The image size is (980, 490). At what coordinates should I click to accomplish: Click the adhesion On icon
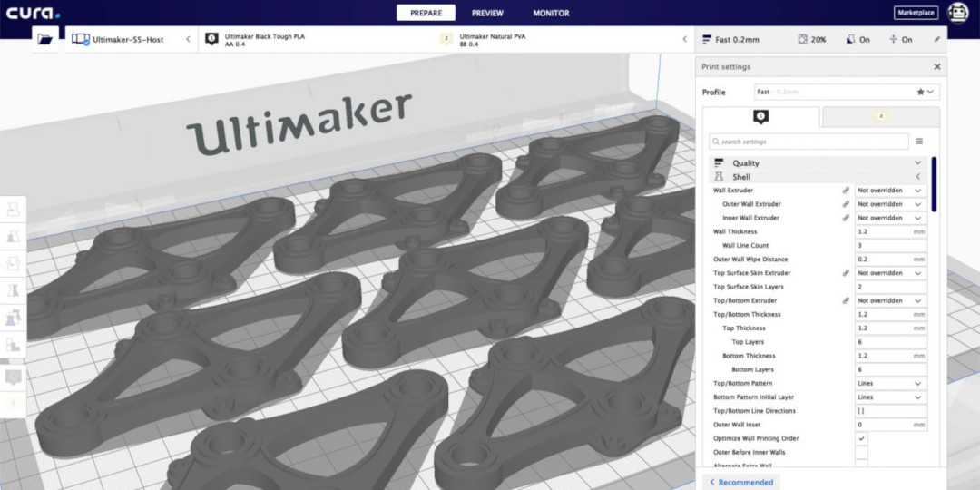893,39
